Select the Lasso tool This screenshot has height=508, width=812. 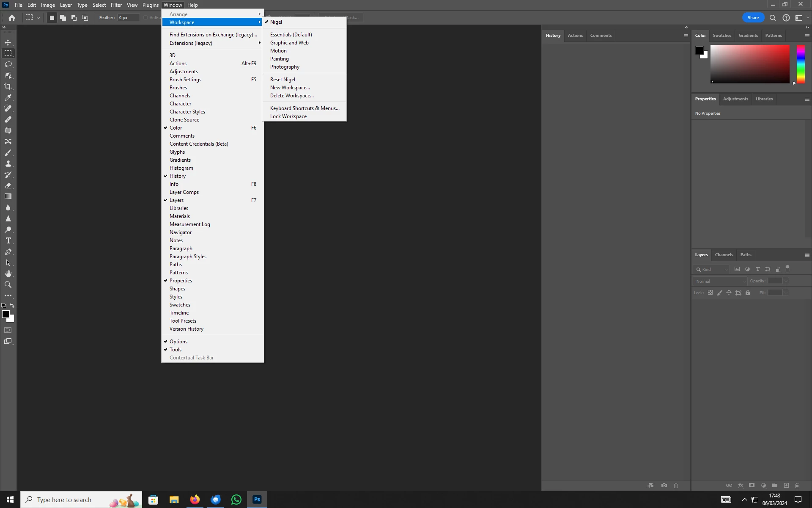click(8, 64)
